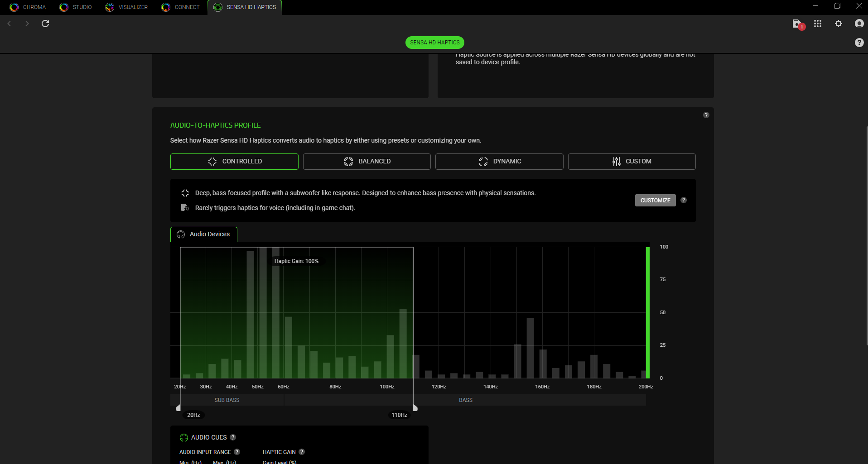Image resolution: width=868 pixels, height=464 pixels.
Task: Click the green Sensa HD Haptics pill button
Action: [x=434, y=43]
